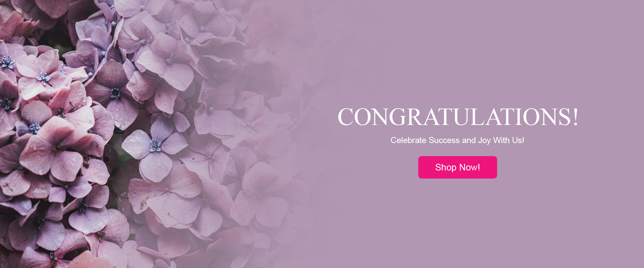The image size is (644, 268).
Task: Click the exclamation mark after CONGRATULATIONS
Action: (576, 117)
